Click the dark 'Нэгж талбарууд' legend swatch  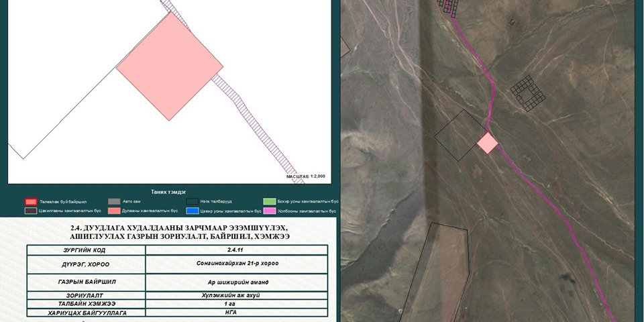pos(193,201)
